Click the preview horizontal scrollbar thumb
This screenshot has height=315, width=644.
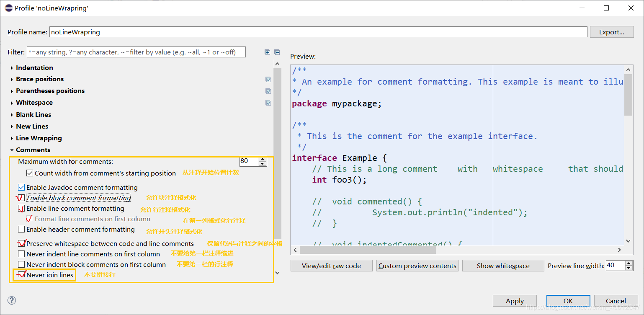[x=368, y=250]
